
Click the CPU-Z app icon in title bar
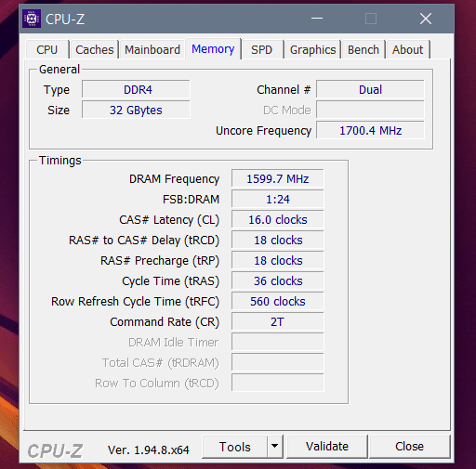pos(32,19)
